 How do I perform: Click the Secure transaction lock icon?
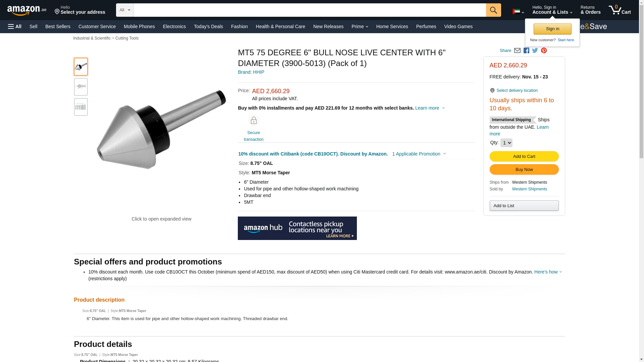[x=254, y=121]
